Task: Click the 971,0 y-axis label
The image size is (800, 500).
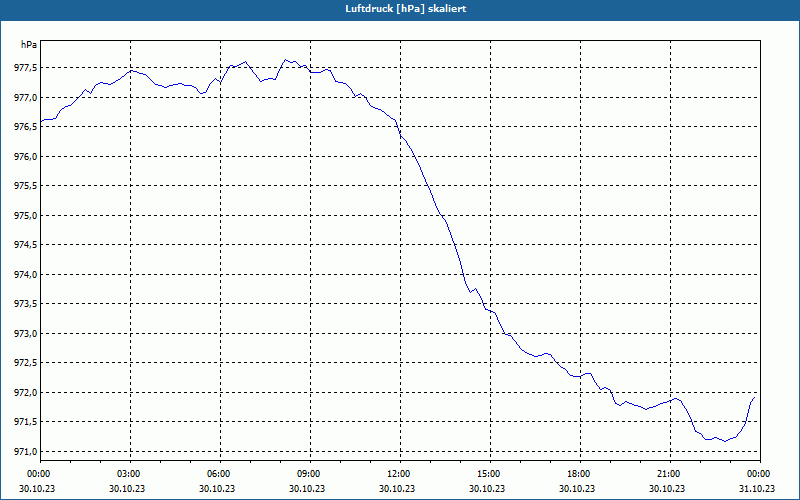Action: (x=26, y=452)
